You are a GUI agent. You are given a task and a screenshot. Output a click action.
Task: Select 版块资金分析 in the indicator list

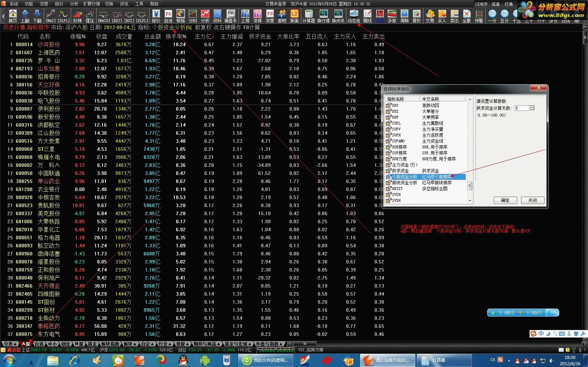point(426,183)
